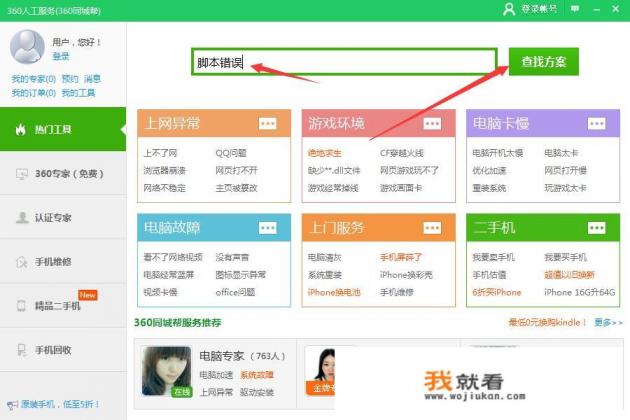Image resolution: width=630 pixels, height=420 pixels.
Task: Select 绝地求生 in 游戏环境
Action: coord(325,153)
